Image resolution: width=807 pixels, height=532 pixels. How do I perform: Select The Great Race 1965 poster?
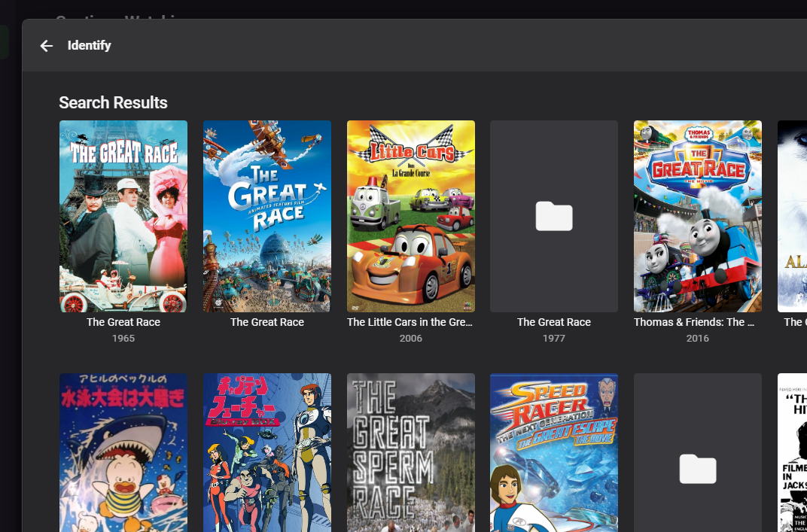[x=123, y=216]
